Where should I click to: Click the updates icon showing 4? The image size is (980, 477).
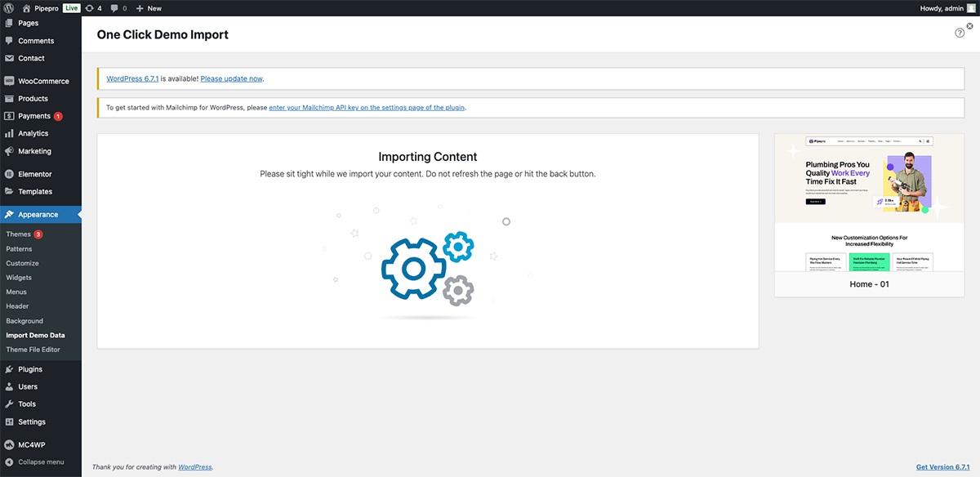click(90, 8)
